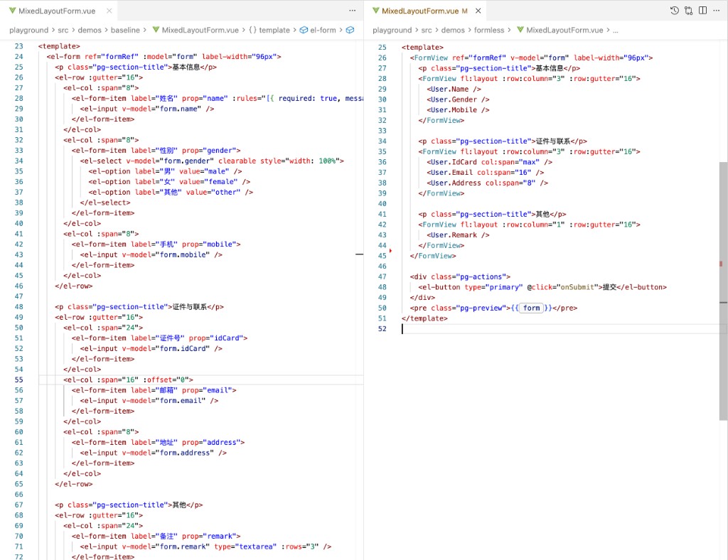
Task: Click cube symbol icon before el-form breadcrumb
Action: click(x=304, y=30)
